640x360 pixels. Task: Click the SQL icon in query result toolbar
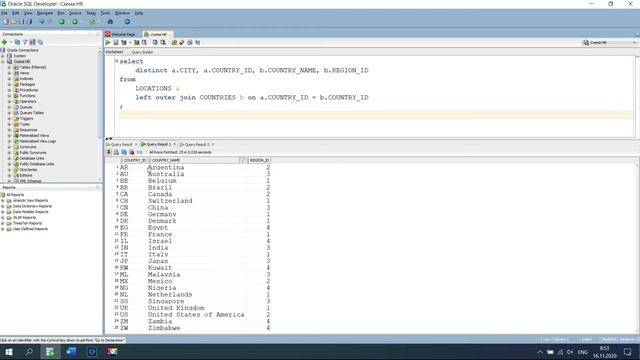[140, 152]
